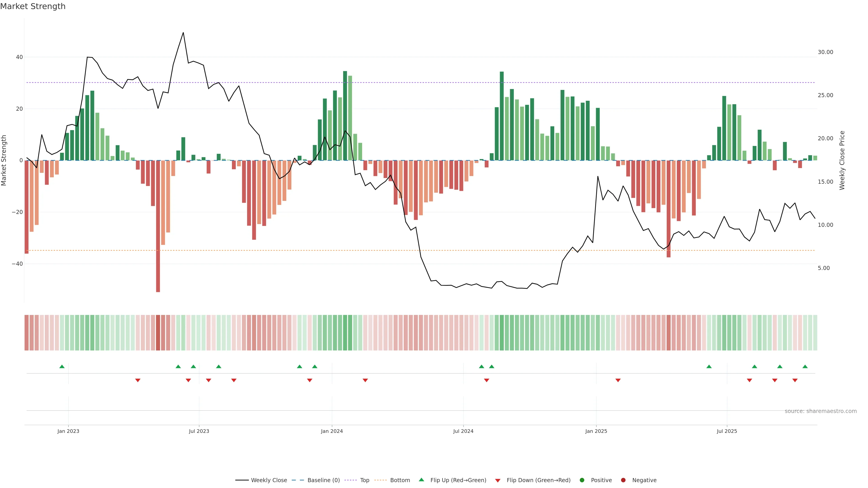Click Flip Down red triangle legend icon

[x=498, y=480]
